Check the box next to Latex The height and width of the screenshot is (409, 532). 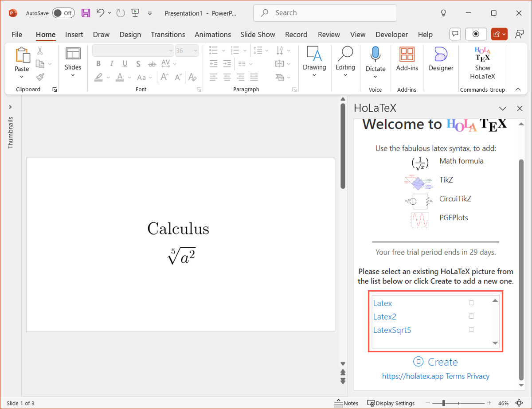point(471,303)
